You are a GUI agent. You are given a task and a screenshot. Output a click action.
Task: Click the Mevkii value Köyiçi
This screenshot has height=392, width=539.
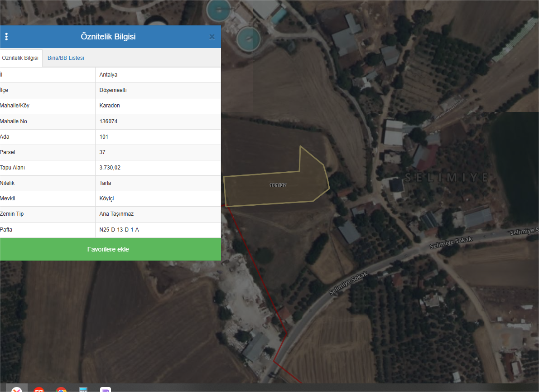coord(107,198)
